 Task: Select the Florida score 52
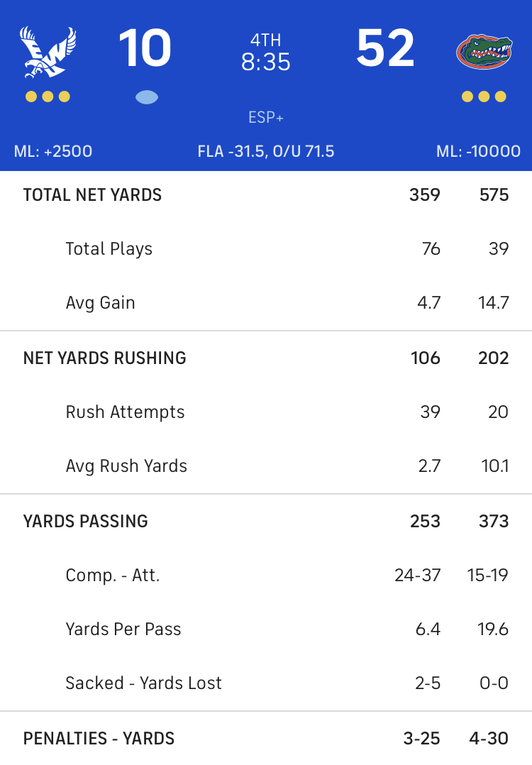tap(385, 48)
